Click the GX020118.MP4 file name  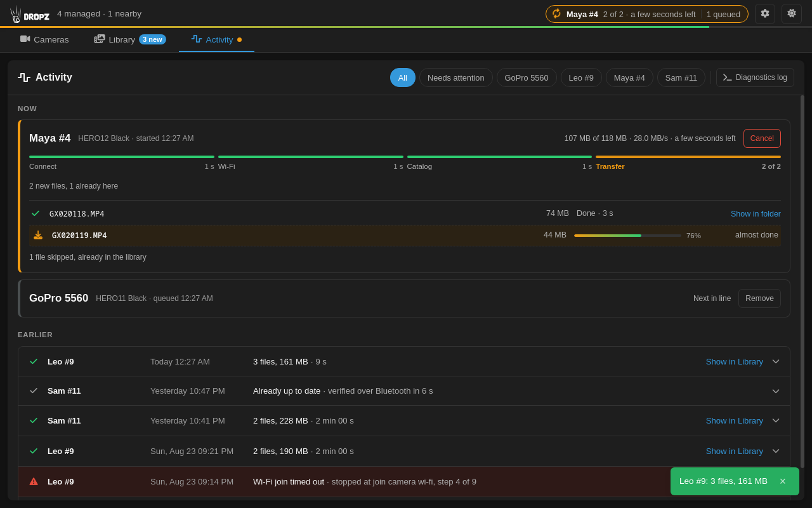(x=77, y=214)
